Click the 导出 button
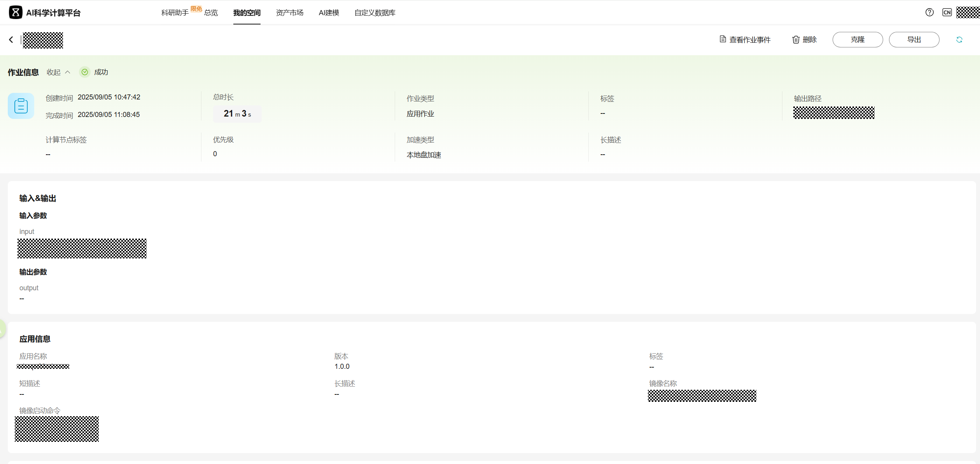Screen dimensions: 980x464 [914, 40]
